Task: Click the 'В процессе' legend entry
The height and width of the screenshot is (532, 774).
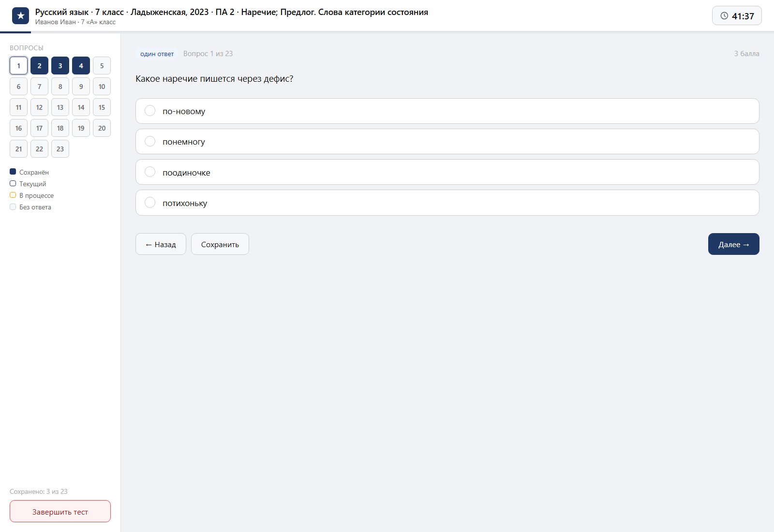Action: (x=31, y=195)
